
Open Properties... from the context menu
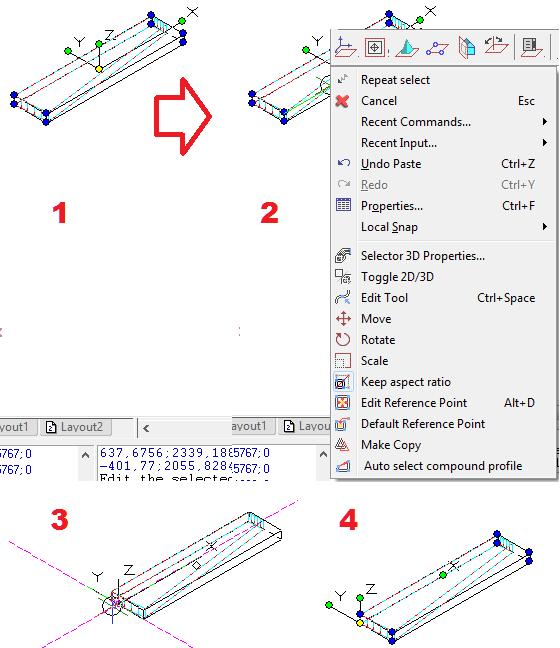pos(444,205)
